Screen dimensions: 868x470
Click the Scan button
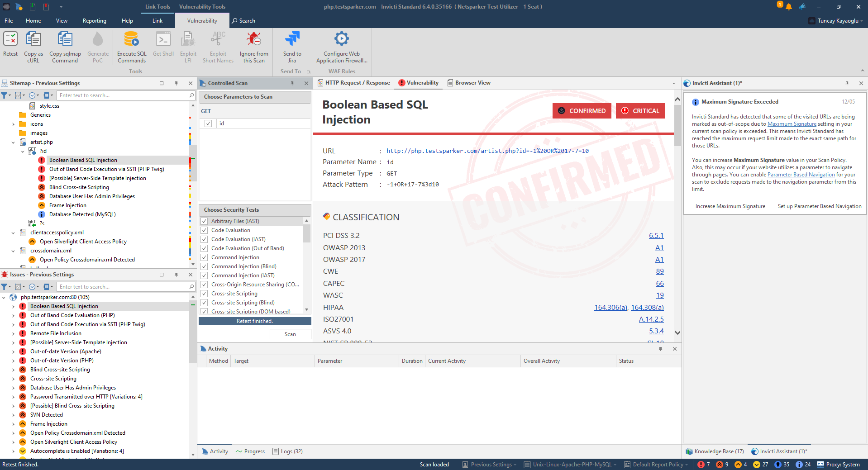pyautogui.click(x=291, y=334)
